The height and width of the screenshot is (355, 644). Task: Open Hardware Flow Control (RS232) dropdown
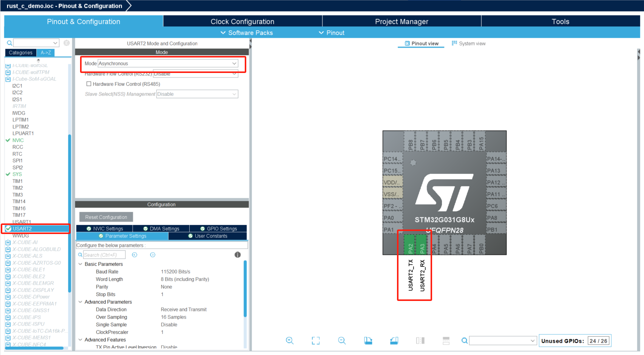coord(196,74)
